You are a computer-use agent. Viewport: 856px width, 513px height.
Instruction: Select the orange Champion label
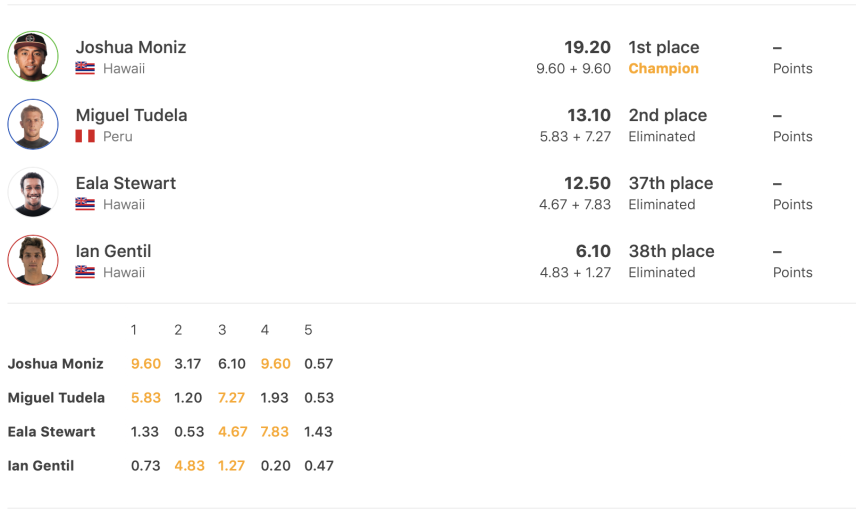[x=663, y=68]
